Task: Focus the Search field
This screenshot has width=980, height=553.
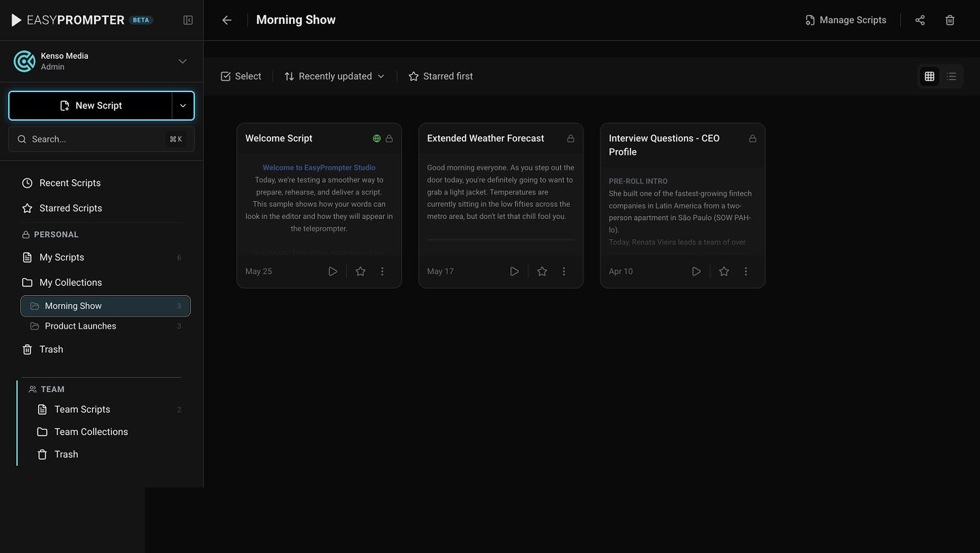Action: 102,139
